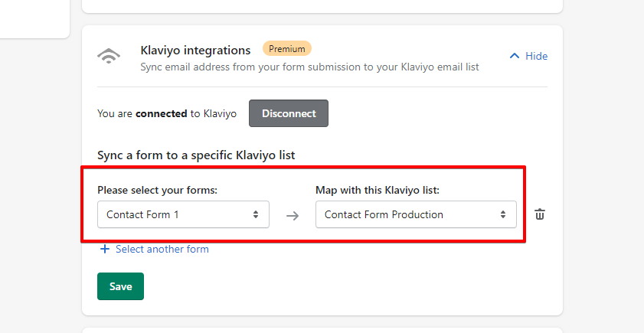Click the Sync a form to a specific Klaviyo list heading
Viewport: 644px width, 333px height.
[196, 155]
